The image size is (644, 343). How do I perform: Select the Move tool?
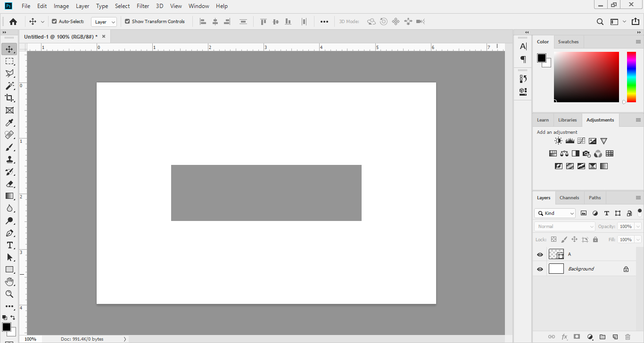(9, 49)
